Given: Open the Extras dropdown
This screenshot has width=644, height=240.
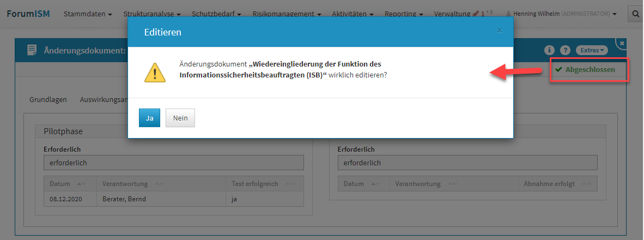Looking at the screenshot, I should pos(592,50).
